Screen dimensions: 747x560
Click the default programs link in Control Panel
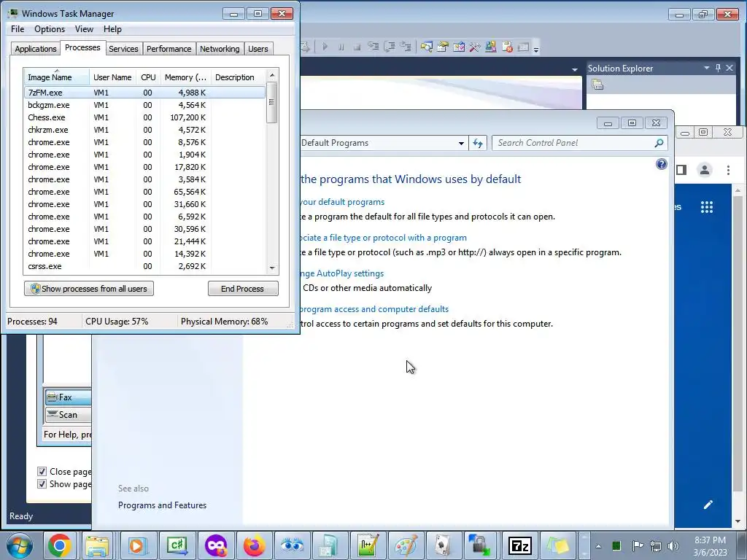pyautogui.click(x=342, y=202)
